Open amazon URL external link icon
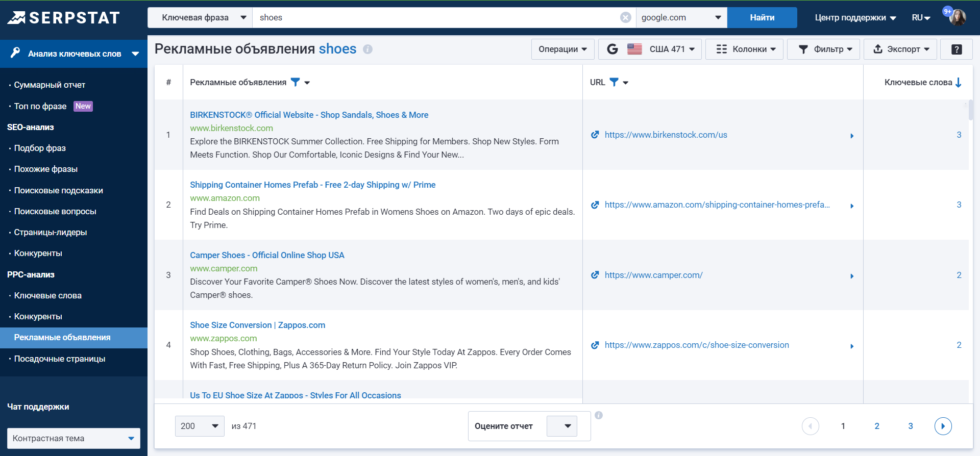The width and height of the screenshot is (980, 456). coord(595,205)
